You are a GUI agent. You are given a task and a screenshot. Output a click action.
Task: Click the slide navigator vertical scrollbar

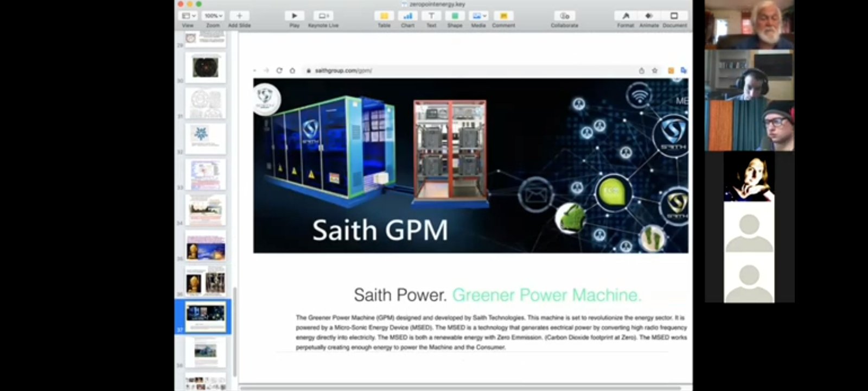tap(235, 331)
